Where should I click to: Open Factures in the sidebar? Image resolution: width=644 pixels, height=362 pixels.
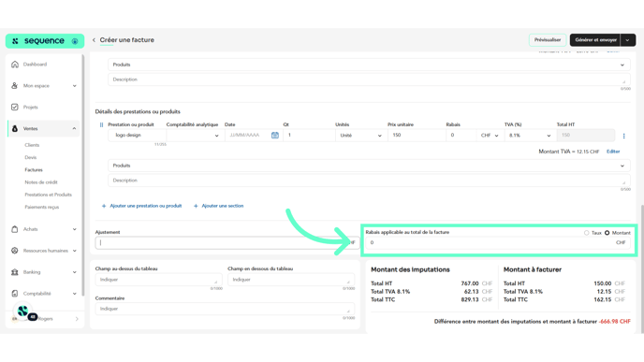[x=34, y=170]
